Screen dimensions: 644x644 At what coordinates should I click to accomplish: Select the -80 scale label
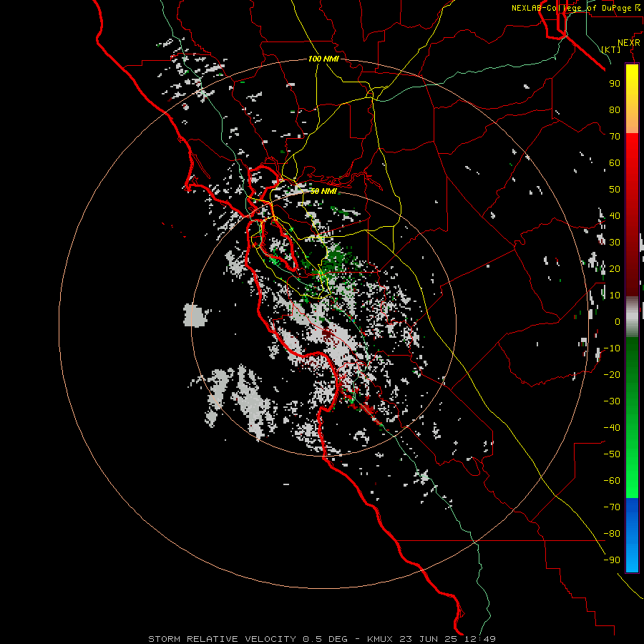tap(612, 534)
